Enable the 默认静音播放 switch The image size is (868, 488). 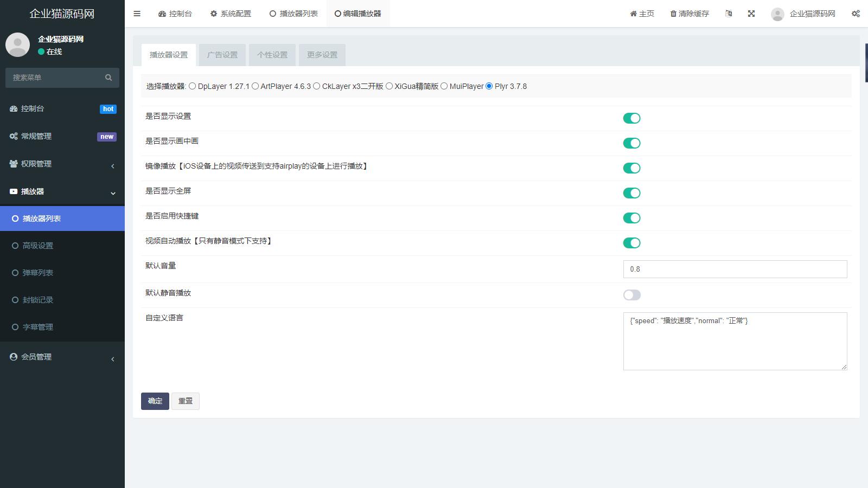(631, 295)
